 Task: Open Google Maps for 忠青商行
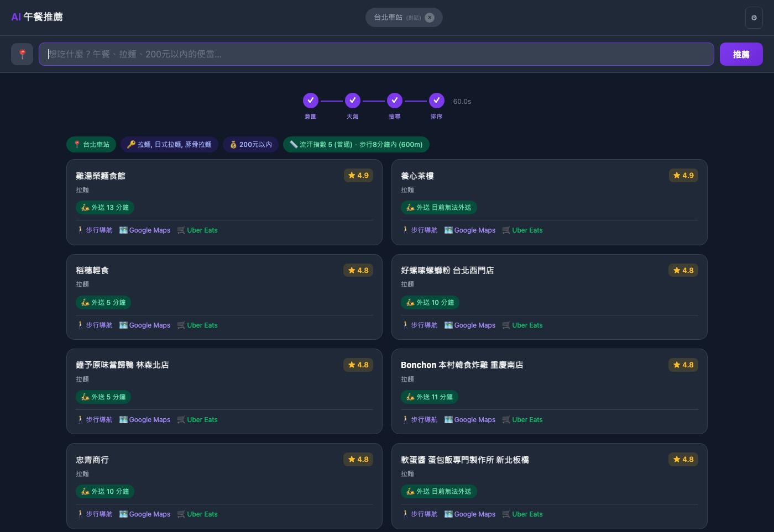coord(145,514)
